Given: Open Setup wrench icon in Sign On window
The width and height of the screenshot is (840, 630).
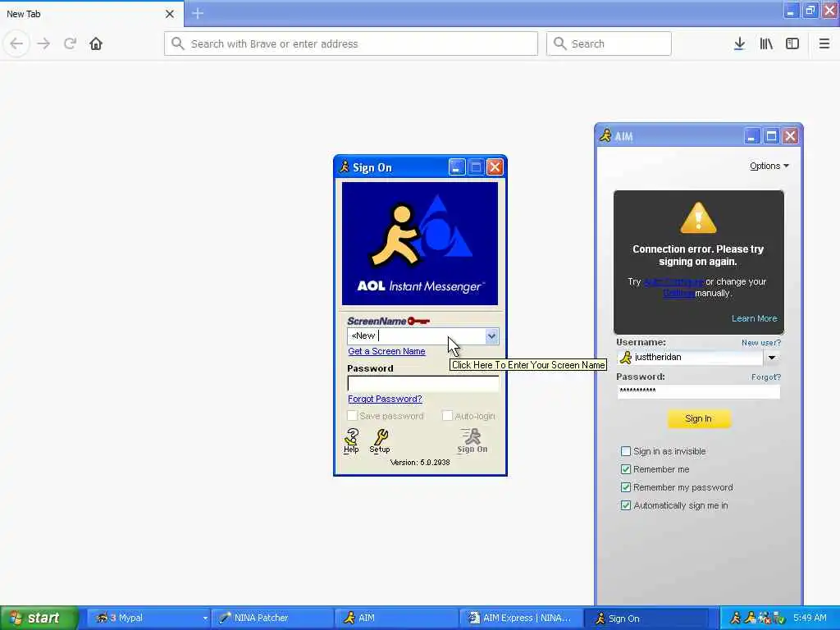Looking at the screenshot, I should pyautogui.click(x=380, y=441).
